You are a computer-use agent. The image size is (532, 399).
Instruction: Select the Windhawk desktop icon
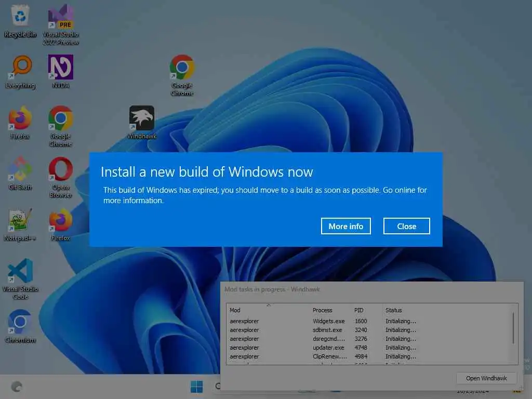pos(142,122)
